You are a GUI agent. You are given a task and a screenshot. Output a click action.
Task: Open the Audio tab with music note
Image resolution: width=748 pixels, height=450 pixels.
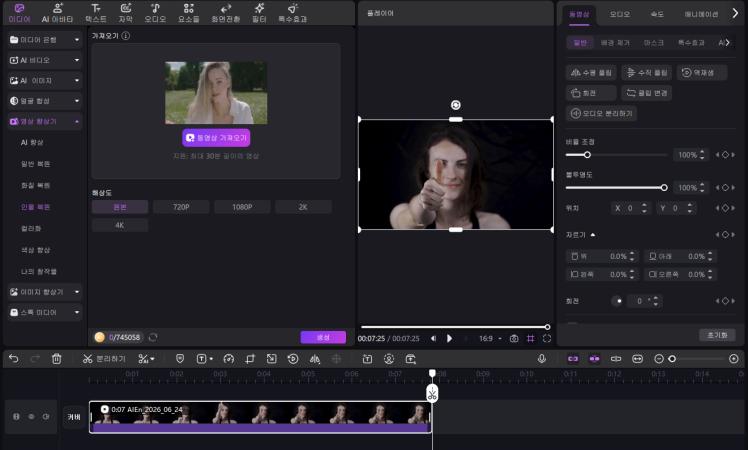[x=156, y=13]
